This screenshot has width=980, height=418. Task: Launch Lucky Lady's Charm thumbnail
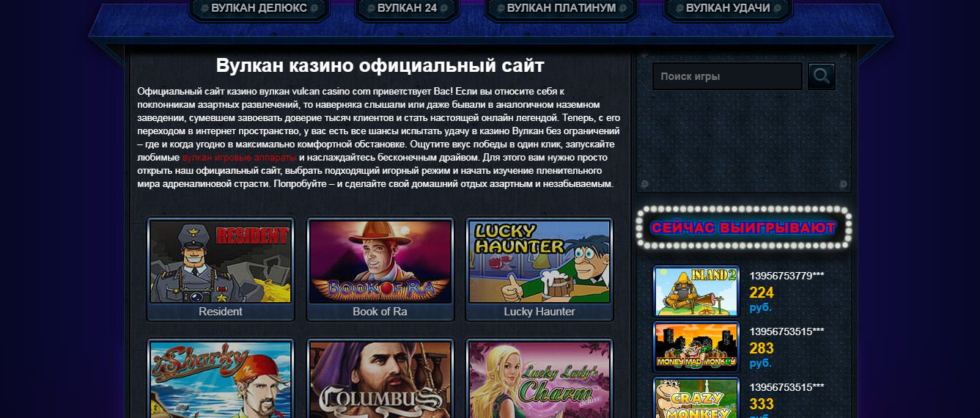(x=539, y=379)
